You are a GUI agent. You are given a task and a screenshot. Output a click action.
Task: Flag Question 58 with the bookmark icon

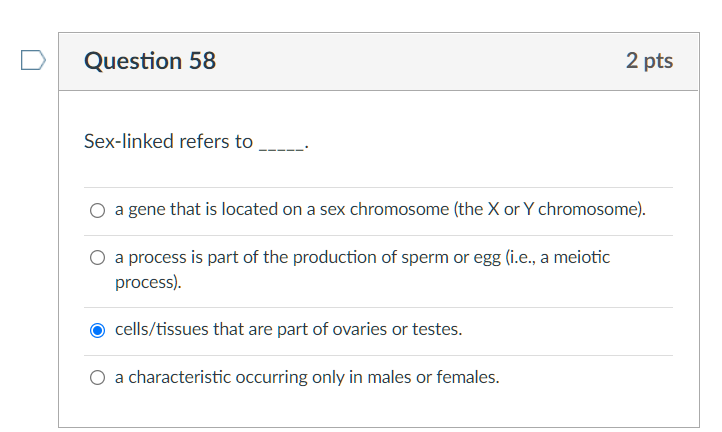[x=33, y=62]
